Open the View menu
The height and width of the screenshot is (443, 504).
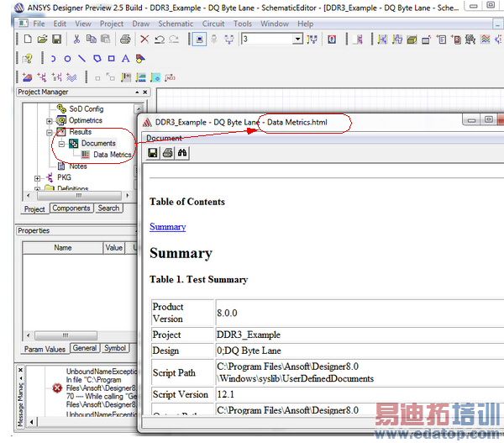coord(83,24)
